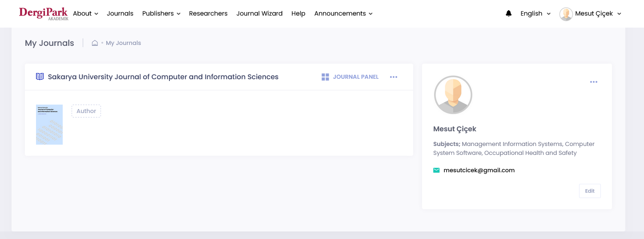Viewport: 644px width, 239px height.
Task: Open the Journal Wizard page
Action: pyautogui.click(x=259, y=14)
